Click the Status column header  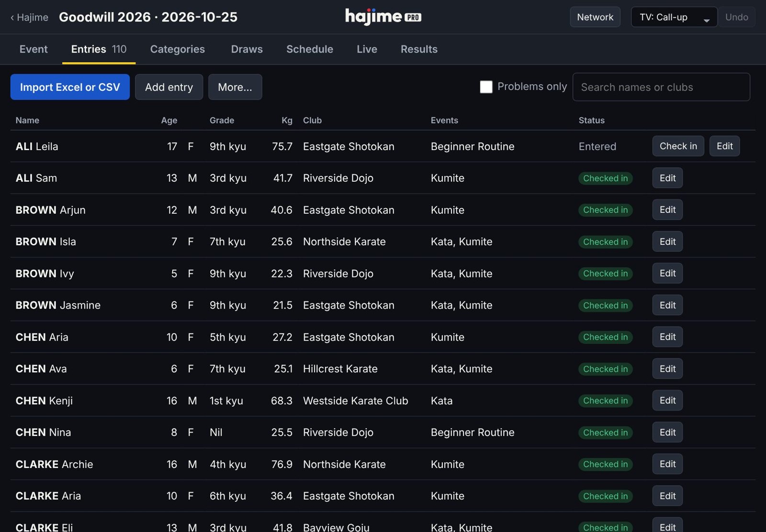pyautogui.click(x=591, y=121)
